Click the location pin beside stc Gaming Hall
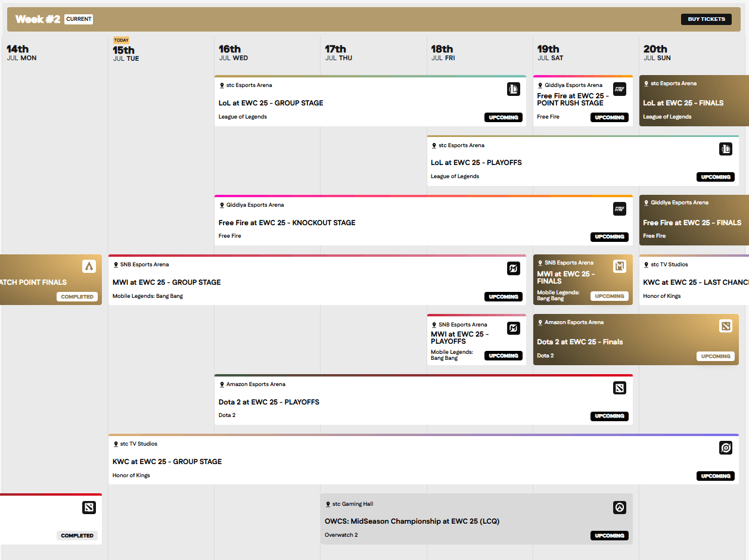749x560 pixels. pyautogui.click(x=328, y=504)
